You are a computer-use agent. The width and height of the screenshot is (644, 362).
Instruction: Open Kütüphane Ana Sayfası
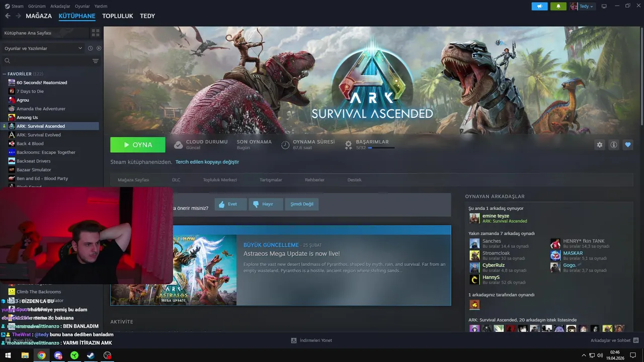44,33
